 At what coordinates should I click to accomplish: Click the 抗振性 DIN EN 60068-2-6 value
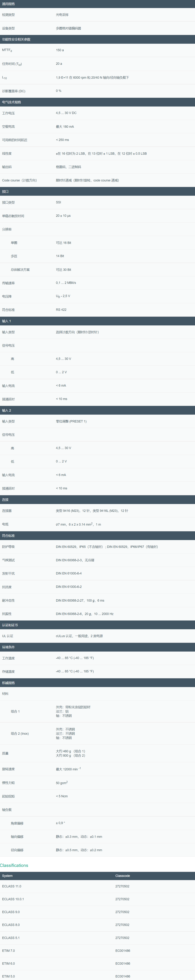84,614
